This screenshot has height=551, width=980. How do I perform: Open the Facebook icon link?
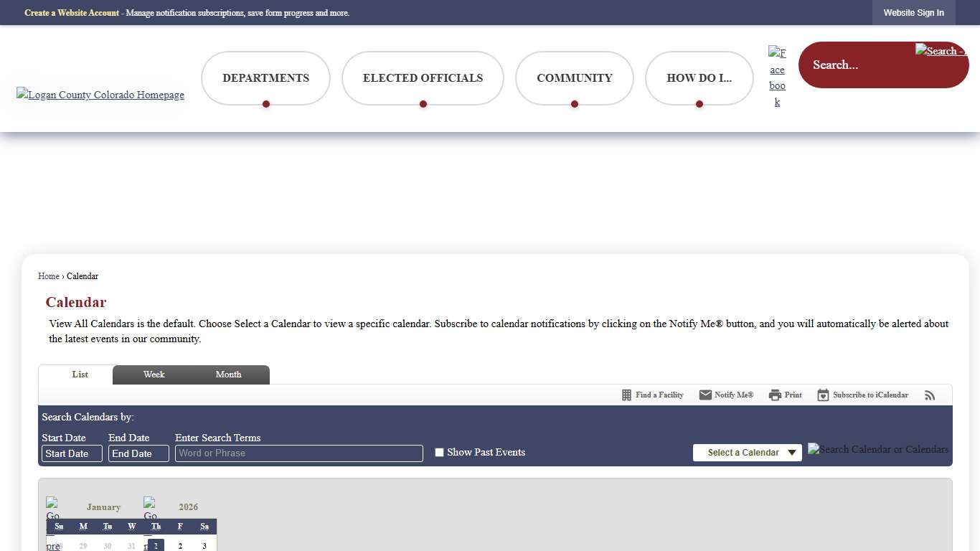tap(777, 77)
